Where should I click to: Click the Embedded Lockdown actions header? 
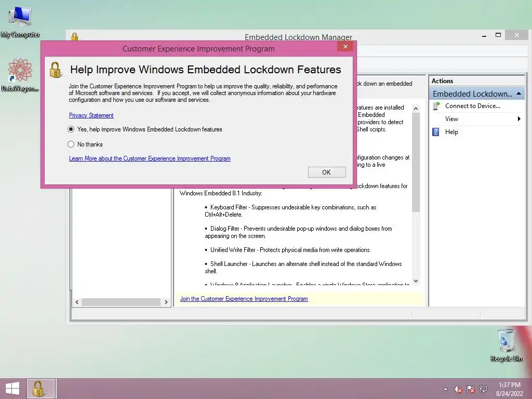point(477,94)
